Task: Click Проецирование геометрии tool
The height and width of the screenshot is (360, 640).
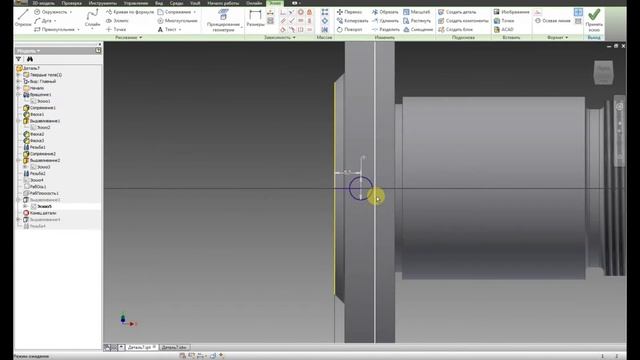Action: coord(223,20)
